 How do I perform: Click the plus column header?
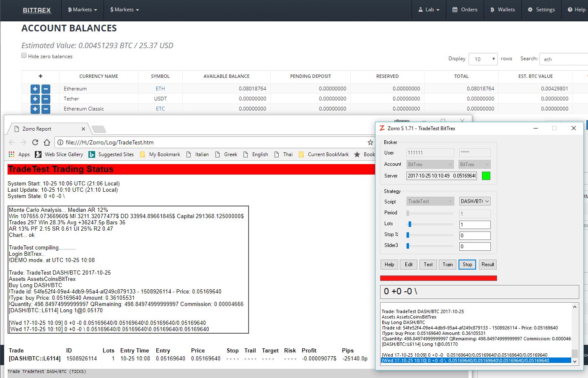coord(40,76)
